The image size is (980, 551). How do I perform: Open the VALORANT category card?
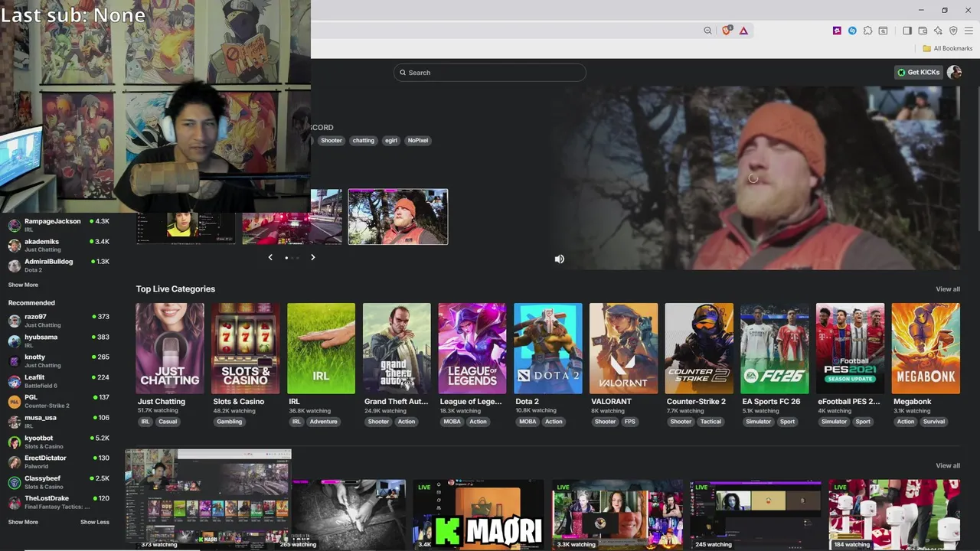(x=624, y=348)
